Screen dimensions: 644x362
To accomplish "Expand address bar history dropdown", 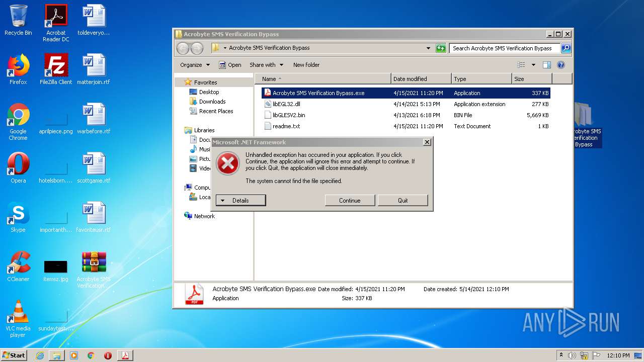I will coord(428,48).
